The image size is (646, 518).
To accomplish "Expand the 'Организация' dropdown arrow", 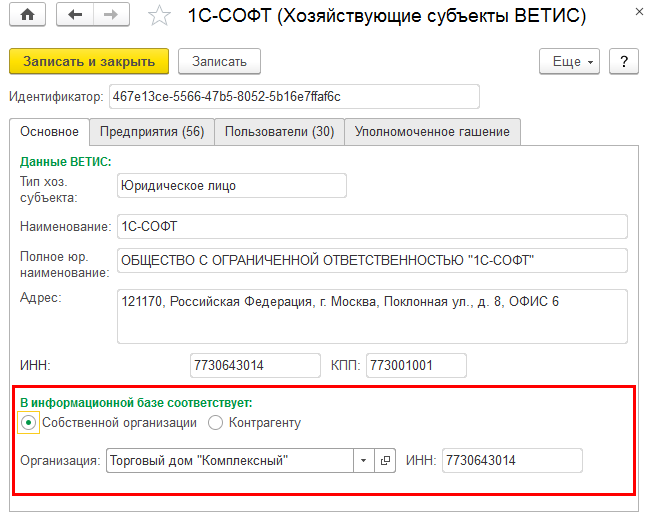I will pyautogui.click(x=363, y=460).
